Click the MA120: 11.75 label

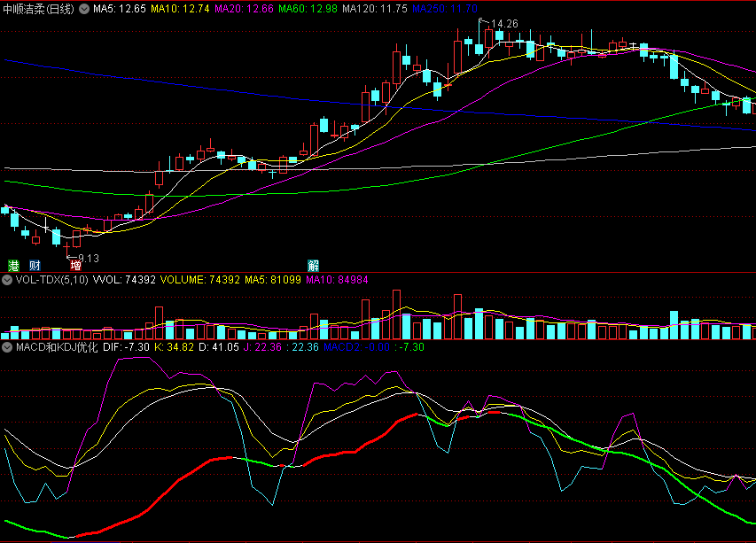click(x=375, y=9)
